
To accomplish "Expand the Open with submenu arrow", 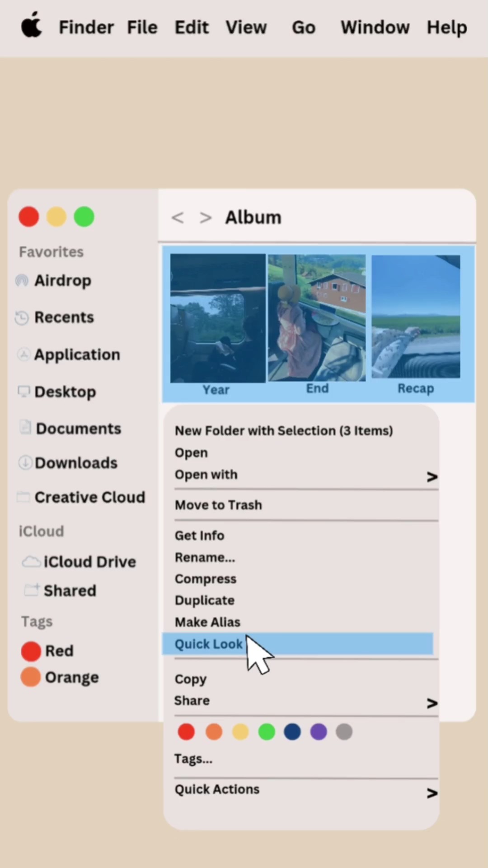I will point(432,476).
